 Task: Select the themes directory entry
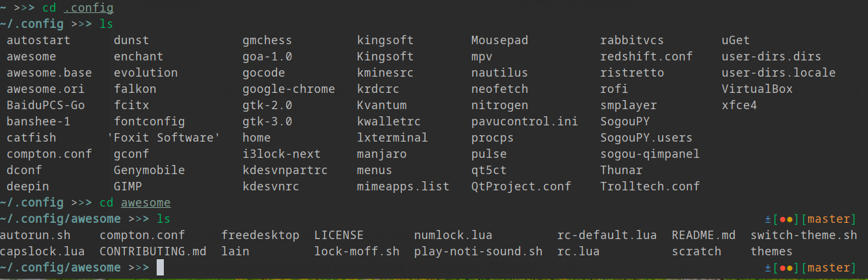coord(771,251)
